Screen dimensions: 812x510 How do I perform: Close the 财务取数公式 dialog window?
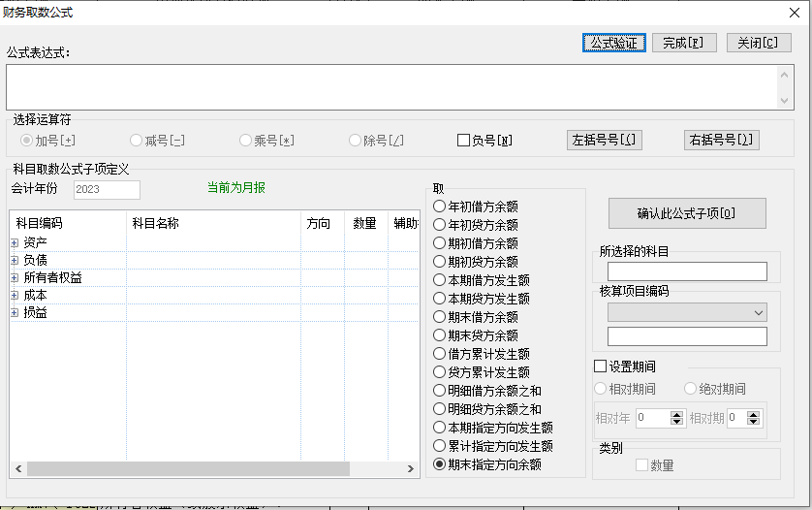[795, 13]
